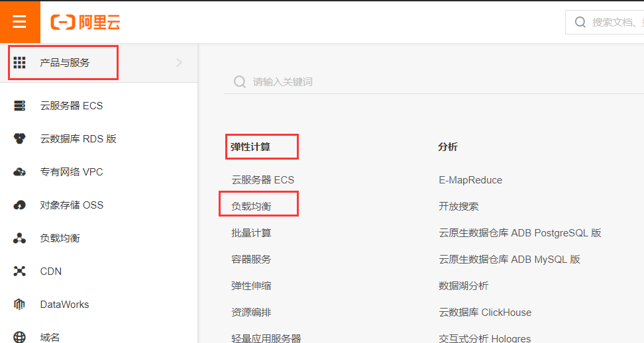The image size is (644, 343).
Task: Click the RDS database icon in sidebar
Action: pyautogui.click(x=19, y=138)
